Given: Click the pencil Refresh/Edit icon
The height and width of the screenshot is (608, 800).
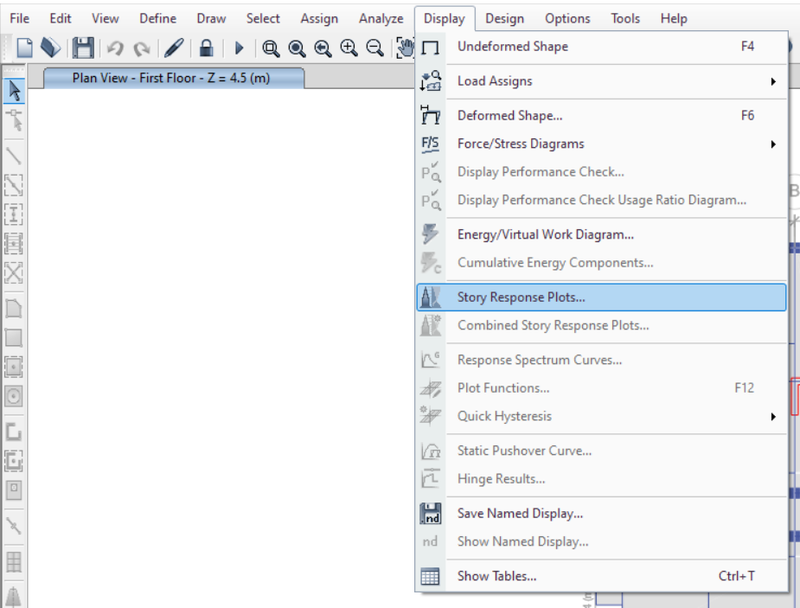Looking at the screenshot, I should pyautogui.click(x=173, y=48).
